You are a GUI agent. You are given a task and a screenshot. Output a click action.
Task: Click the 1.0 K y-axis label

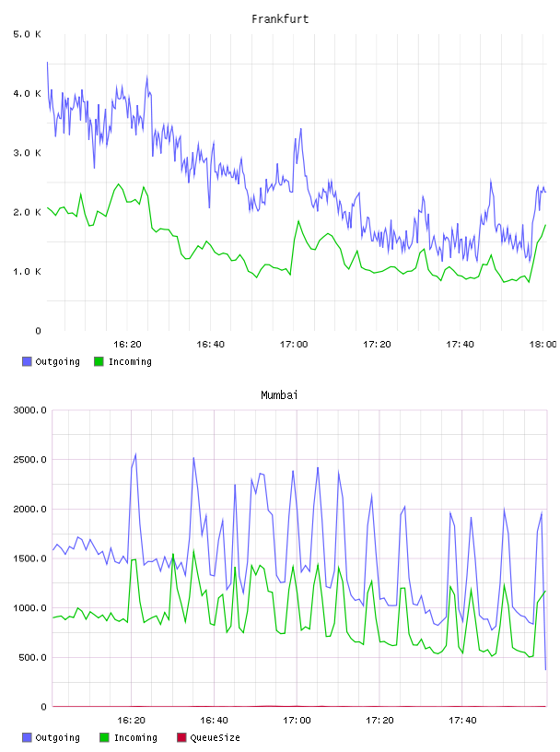(x=27, y=272)
